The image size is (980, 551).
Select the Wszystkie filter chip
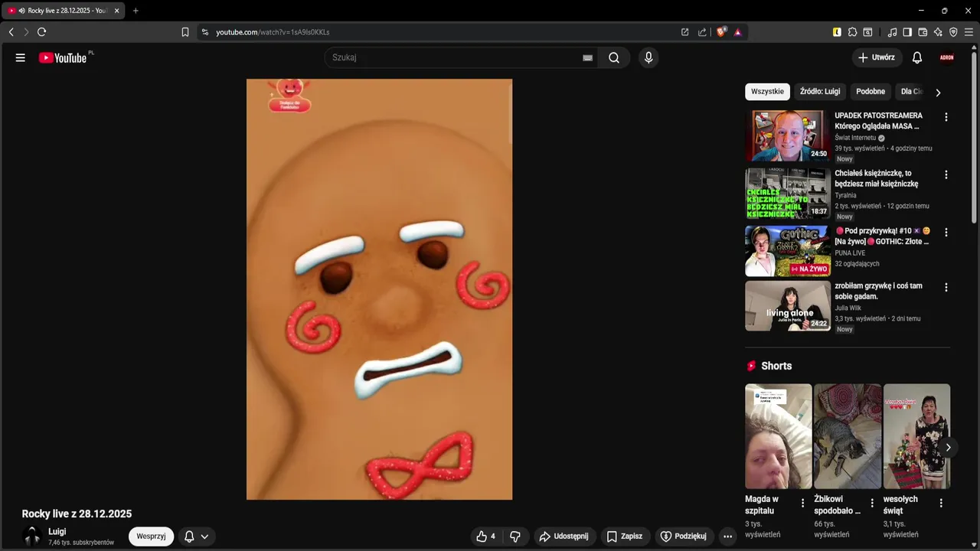767,91
